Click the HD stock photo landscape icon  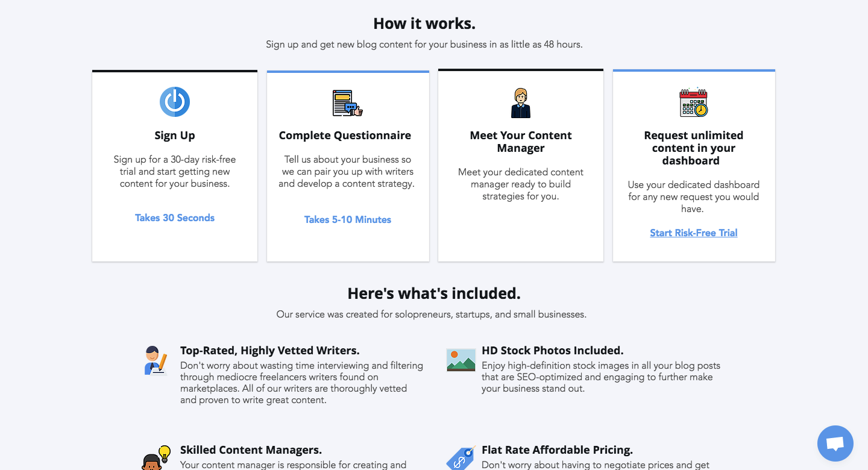[461, 360]
